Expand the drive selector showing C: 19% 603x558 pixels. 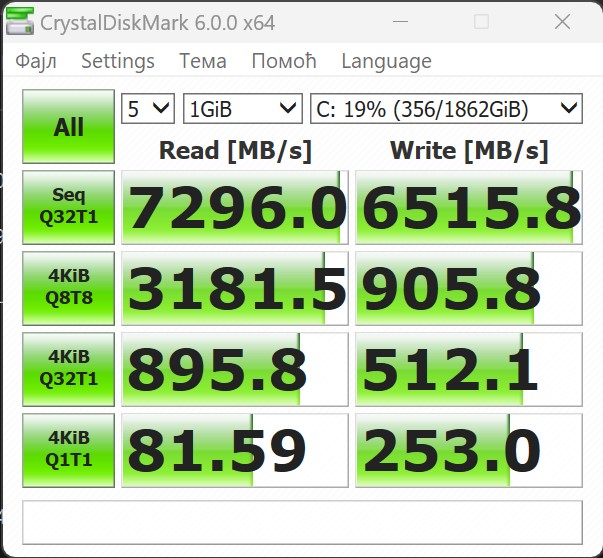tap(446, 109)
